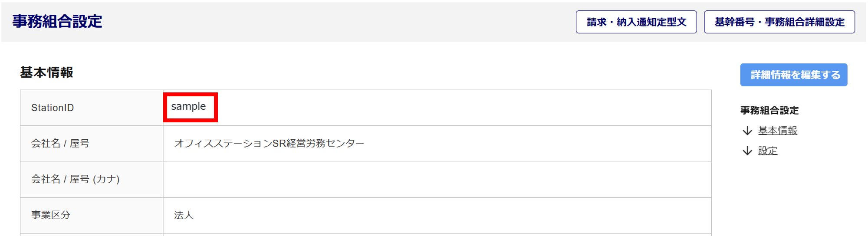Open 基幹番号・事務組合詳細設定 button
The width and height of the screenshot is (868, 236).
click(779, 22)
